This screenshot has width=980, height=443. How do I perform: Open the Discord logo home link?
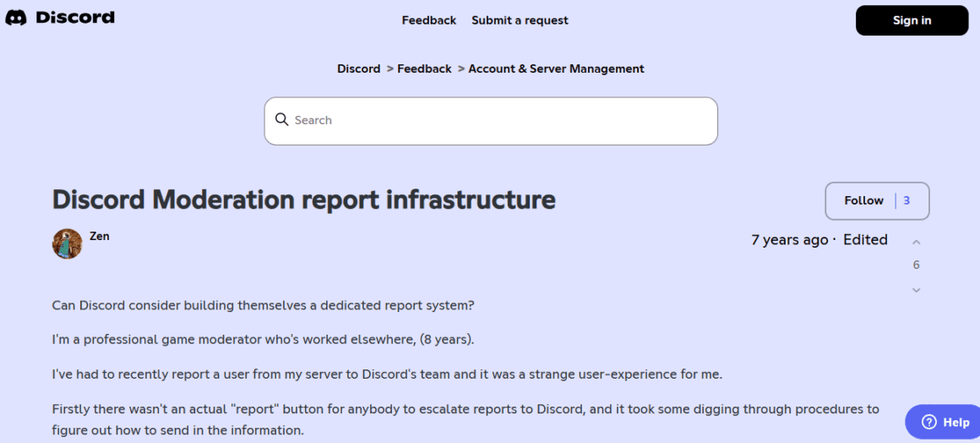[x=60, y=18]
